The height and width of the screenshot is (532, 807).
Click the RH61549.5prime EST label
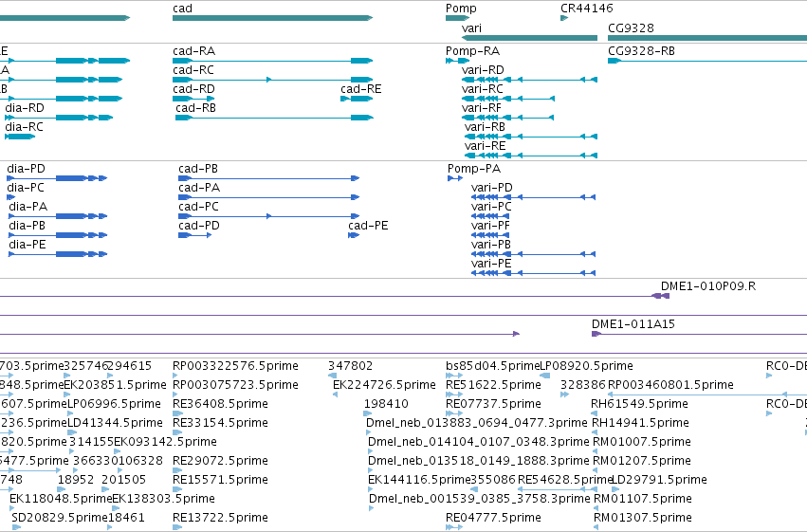pyautogui.click(x=640, y=404)
